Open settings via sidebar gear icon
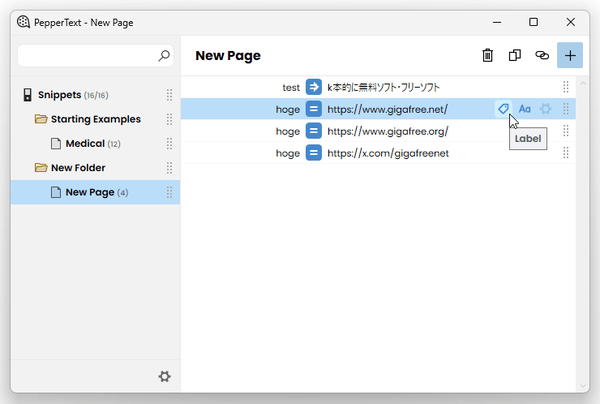Viewport: 600px width, 404px height. (x=165, y=376)
